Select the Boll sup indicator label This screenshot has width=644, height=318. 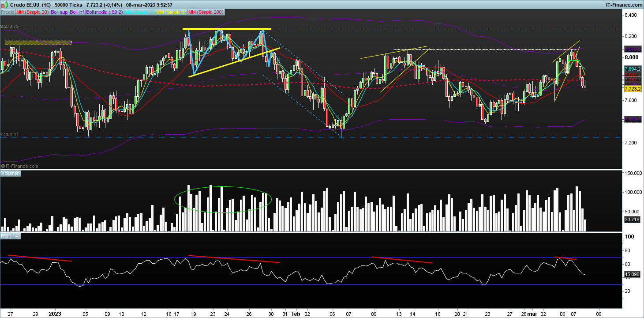[60, 12]
